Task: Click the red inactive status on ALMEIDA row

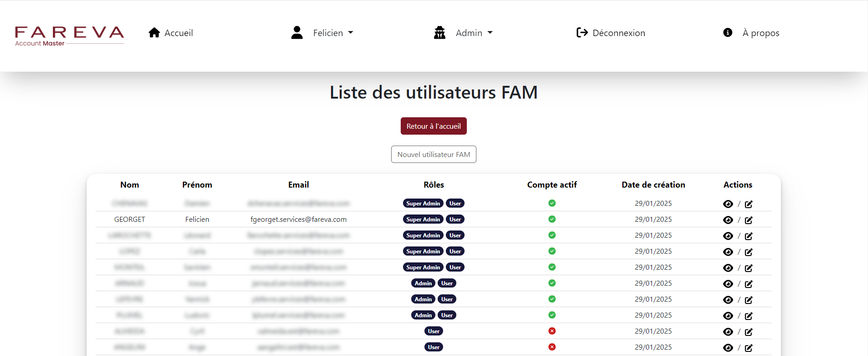Action: (x=552, y=331)
